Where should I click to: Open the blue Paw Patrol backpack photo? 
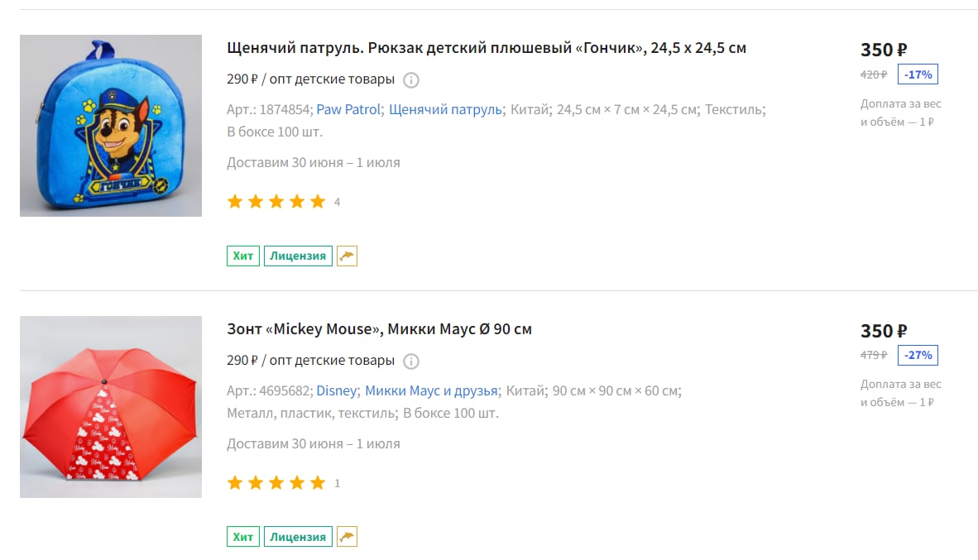coord(111,126)
